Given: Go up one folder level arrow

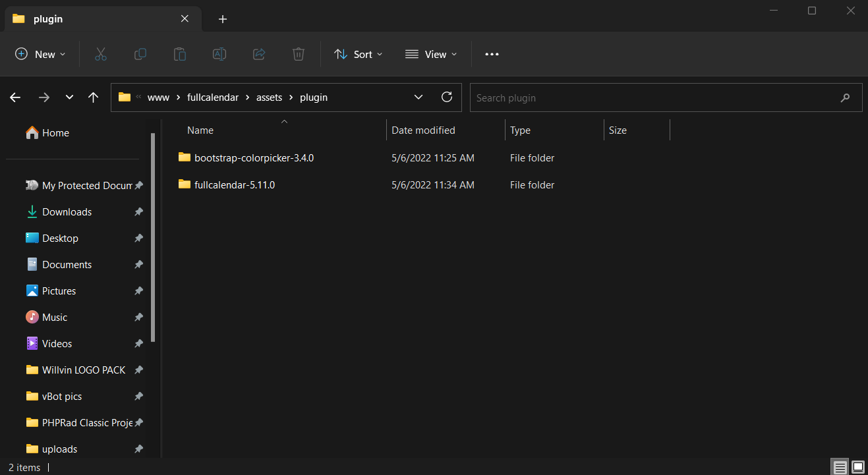Looking at the screenshot, I should pos(93,98).
